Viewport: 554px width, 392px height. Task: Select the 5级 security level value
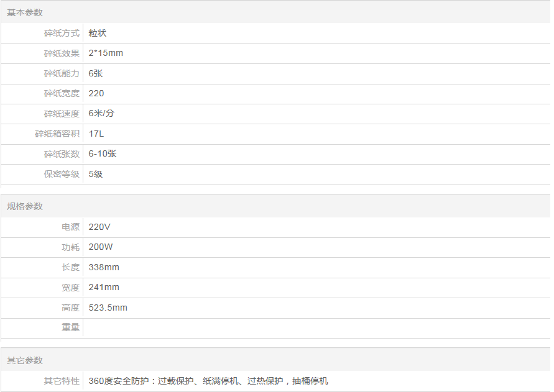click(x=96, y=174)
